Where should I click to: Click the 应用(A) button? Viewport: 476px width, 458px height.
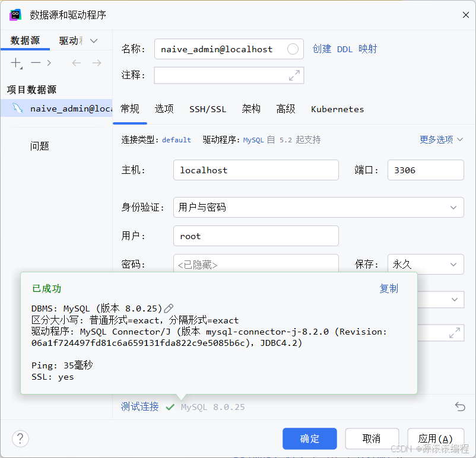click(436, 438)
